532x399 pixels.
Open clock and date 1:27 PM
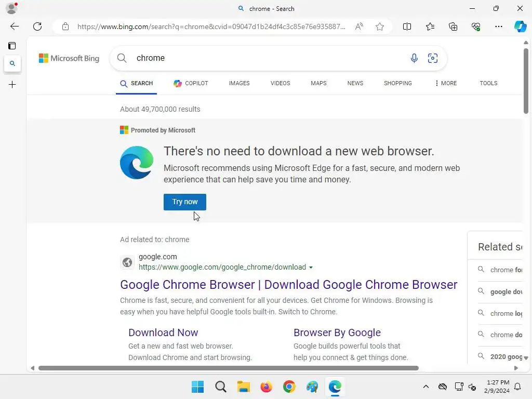(497, 387)
